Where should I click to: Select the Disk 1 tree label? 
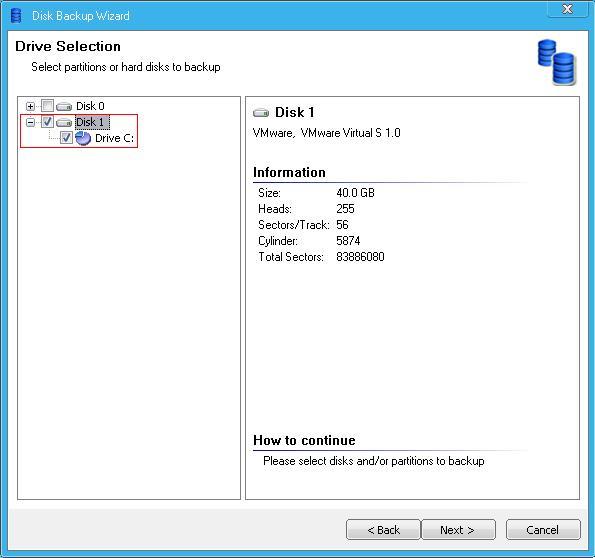tap(92, 122)
